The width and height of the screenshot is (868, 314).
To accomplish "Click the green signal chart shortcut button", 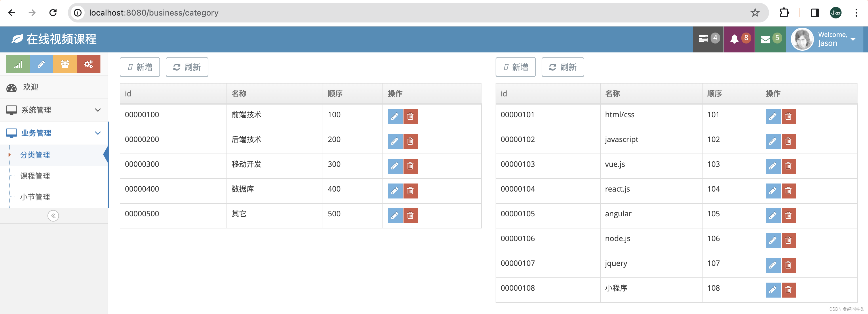I will pos(18,64).
